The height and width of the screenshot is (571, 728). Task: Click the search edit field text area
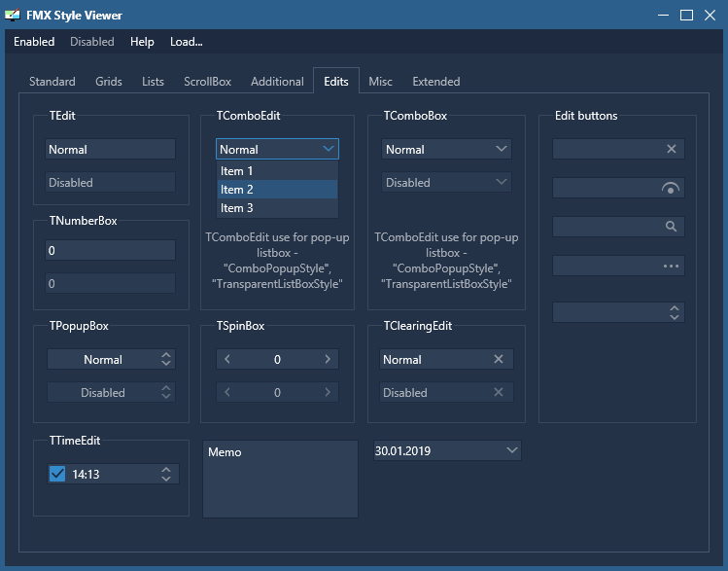(x=608, y=227)
